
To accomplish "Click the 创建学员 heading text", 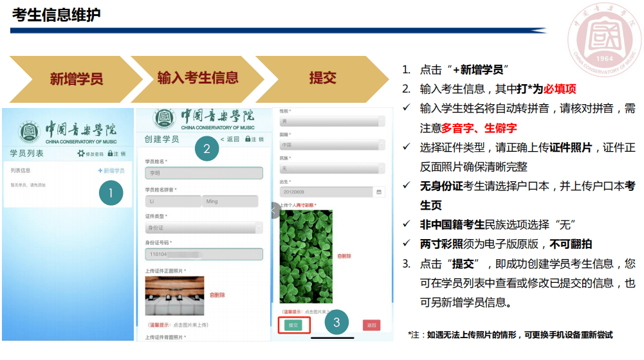I will pos(162,139).
